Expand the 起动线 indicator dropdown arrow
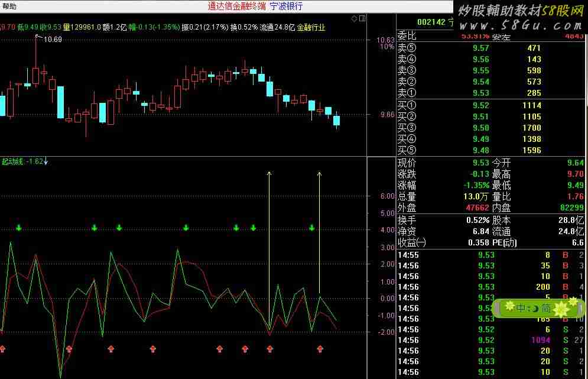The width and height of the screenshot is (588, 379). [46, 161]
